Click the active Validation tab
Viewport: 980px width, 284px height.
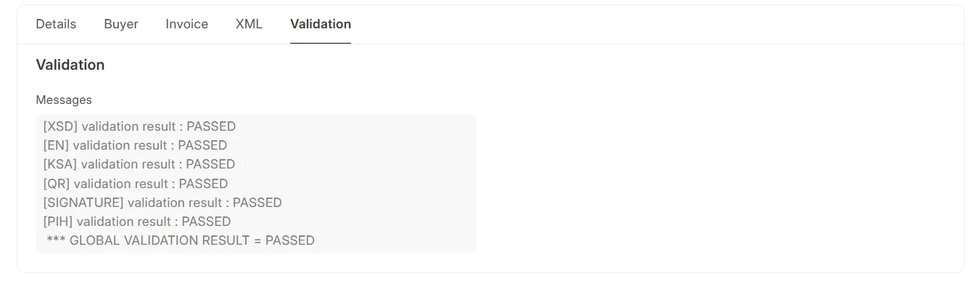click(321, 24)
